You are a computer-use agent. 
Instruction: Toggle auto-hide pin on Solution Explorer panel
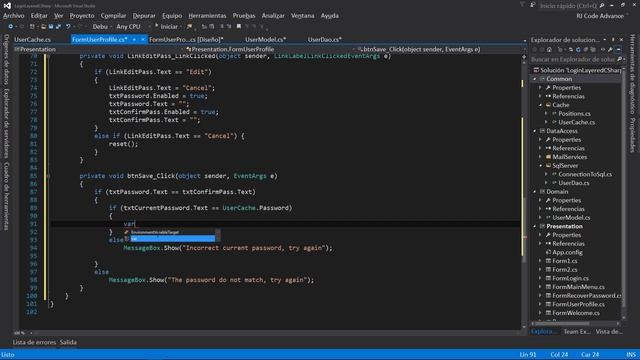click(613, 40)
